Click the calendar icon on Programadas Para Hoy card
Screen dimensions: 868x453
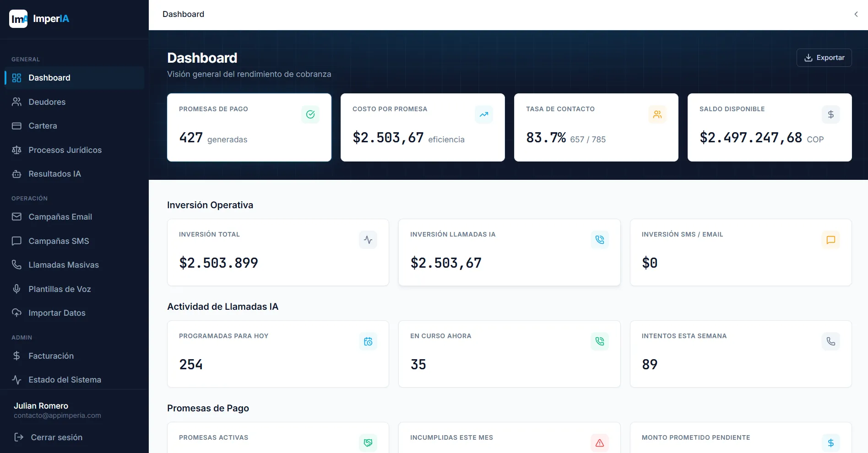[x=368, y=341]
